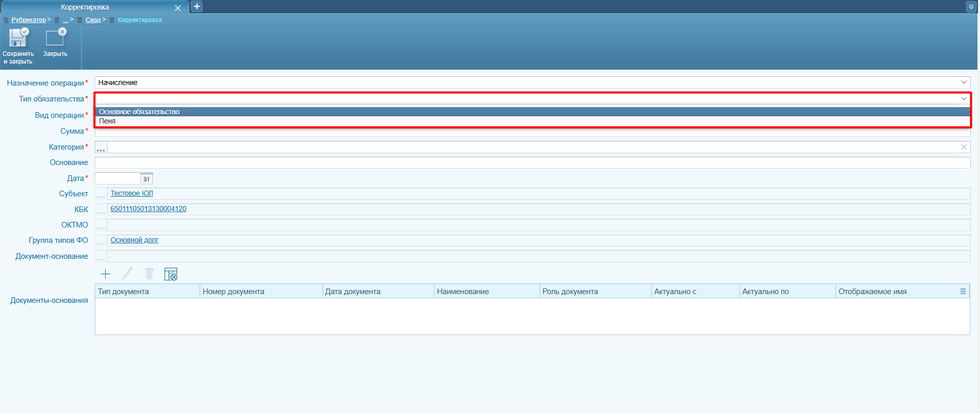
Task: Sort by Наименование column header
Action: coord(487,291)
